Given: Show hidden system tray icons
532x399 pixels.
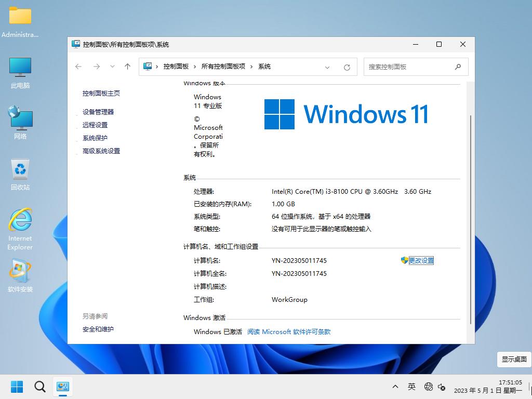Looking at the screenshot, I should [x=395, y=387].
